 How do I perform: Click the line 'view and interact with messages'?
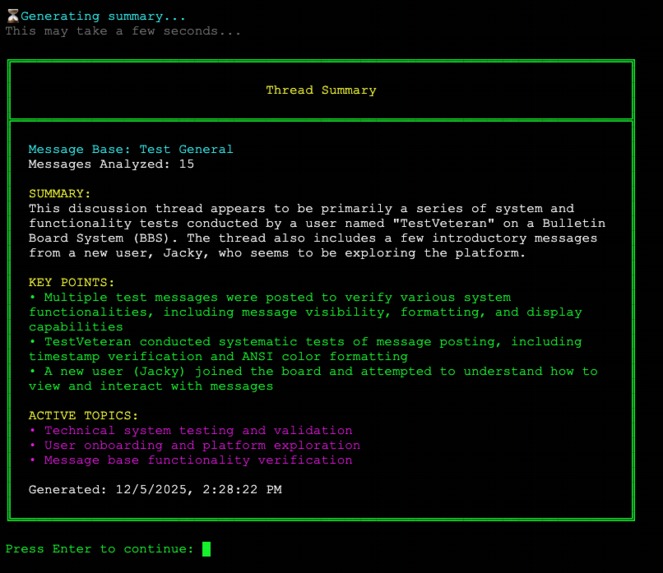(x=151, y=386)
